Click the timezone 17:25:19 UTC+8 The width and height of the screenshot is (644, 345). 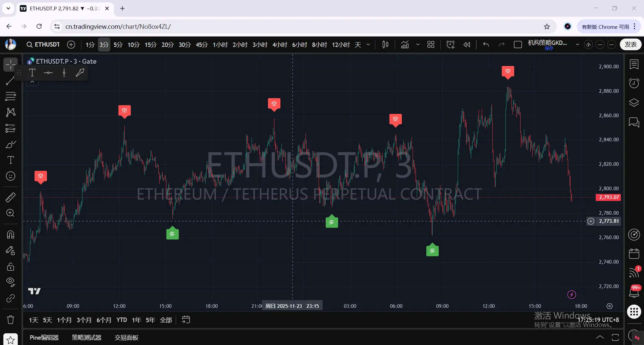(x=598, y=320)
